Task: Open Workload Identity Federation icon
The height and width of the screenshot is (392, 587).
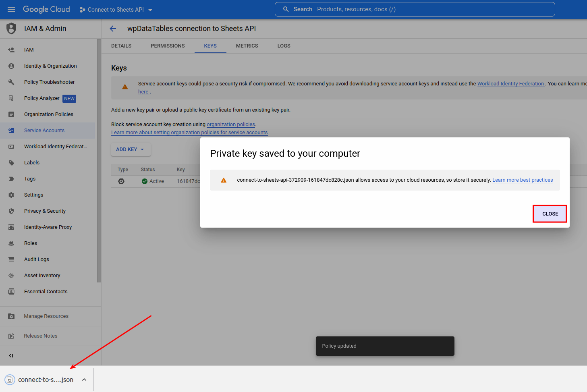Action: point(11,146)
